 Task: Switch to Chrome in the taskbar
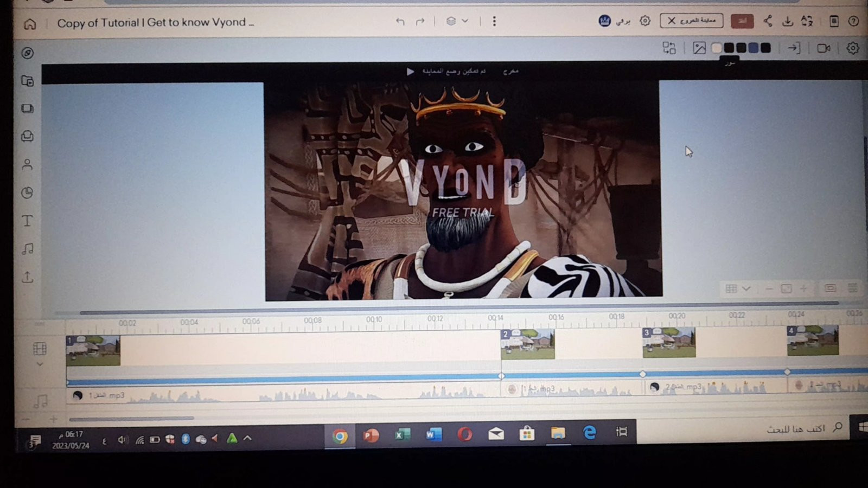tap(340, 436)
